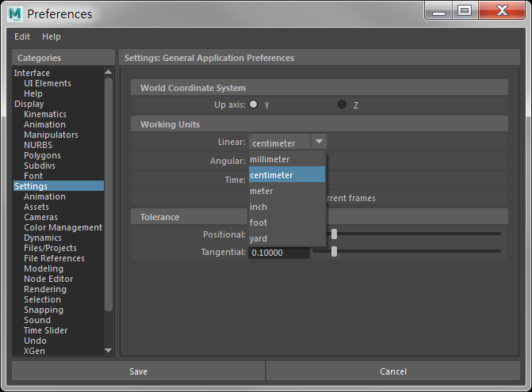Click the Tangential tolerance slider handle
532x392 pixels.
[335, 251]
